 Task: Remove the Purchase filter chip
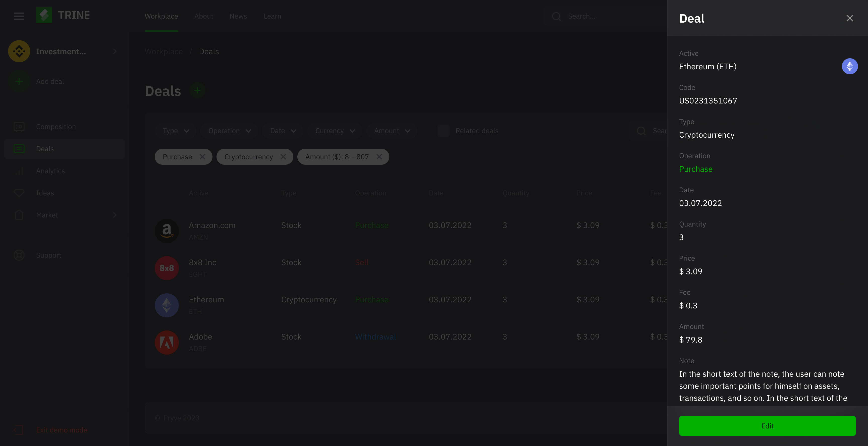(202, 157)
